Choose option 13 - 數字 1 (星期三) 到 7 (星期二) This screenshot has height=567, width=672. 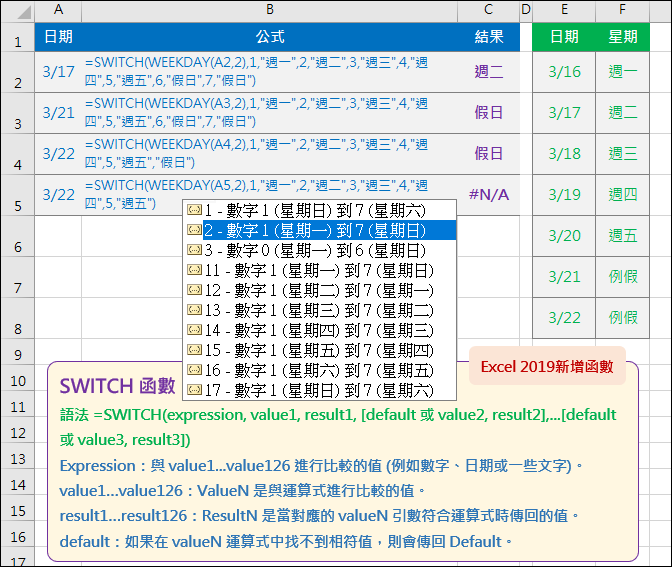(319, 310)
